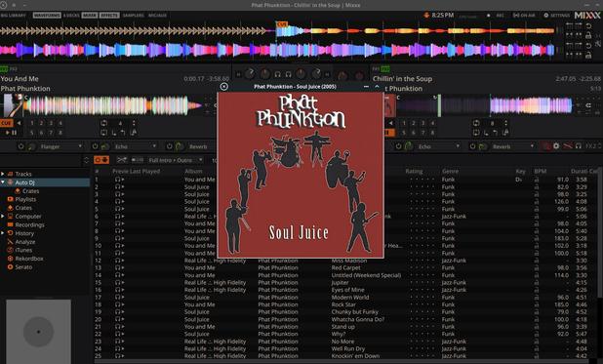Enable right Reverb effect power button

pyautogui.click(x=472, y=146)
